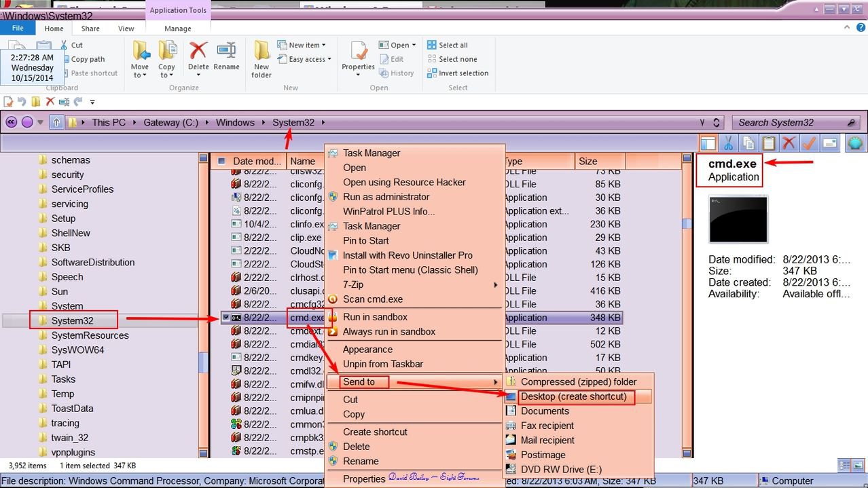Switch to the View ribbon tab
868x488 pixels.
click(126, 29)
